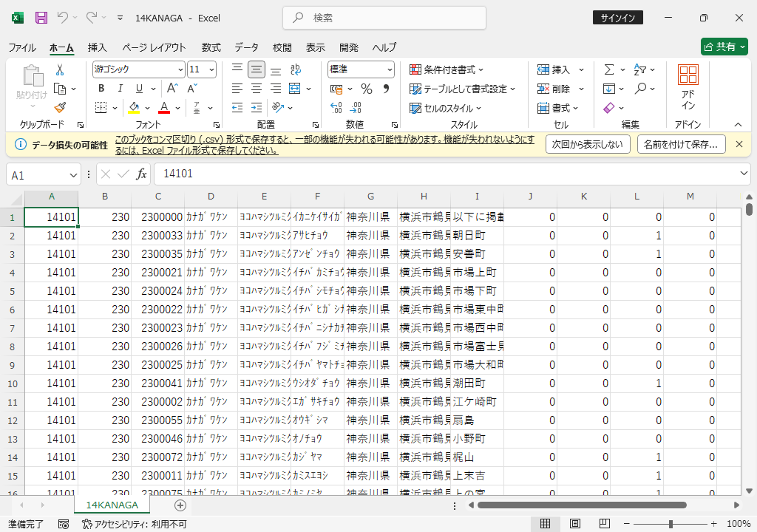Toggle middle vertical alignment
Screen dimensions: 757x532
tap(257, 69)
